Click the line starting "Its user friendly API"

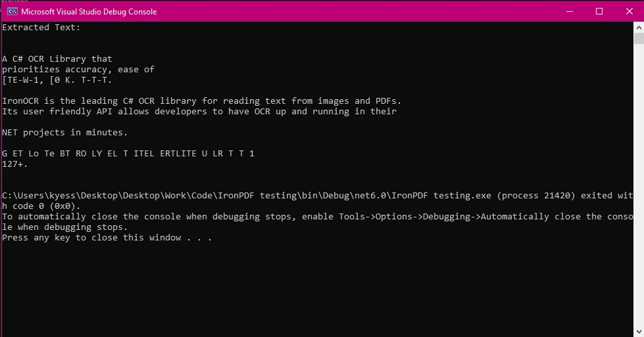199,112
